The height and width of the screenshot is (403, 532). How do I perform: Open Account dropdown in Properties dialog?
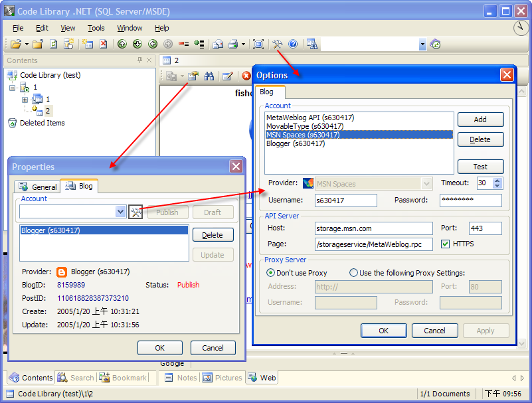(120, 212)
